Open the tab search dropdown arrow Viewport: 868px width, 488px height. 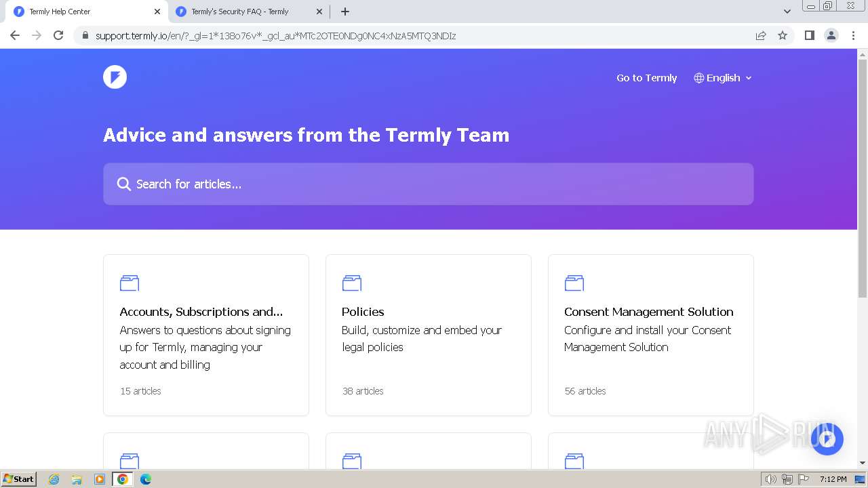(x=787, y=12)
